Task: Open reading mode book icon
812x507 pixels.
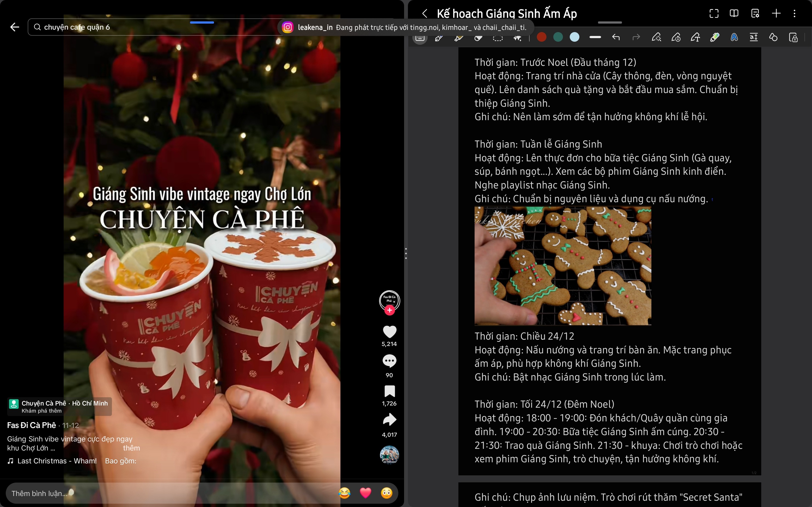Action: [x=734, y=13]
